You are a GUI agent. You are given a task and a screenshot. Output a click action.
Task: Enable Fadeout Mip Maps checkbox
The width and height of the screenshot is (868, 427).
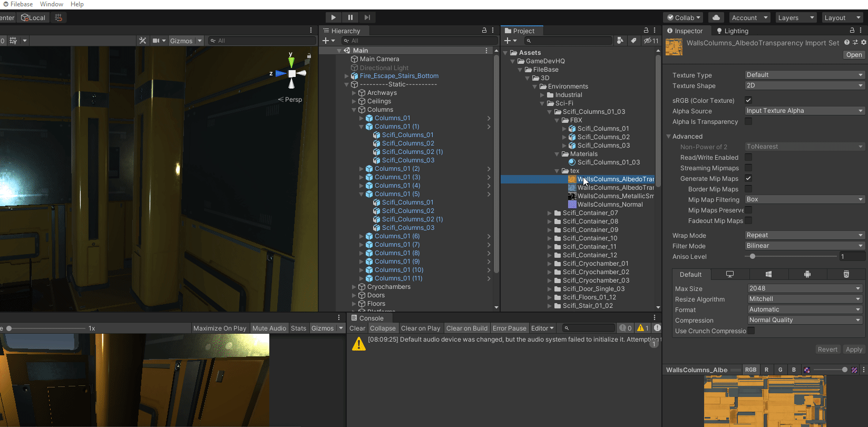[x=748, y=220]
